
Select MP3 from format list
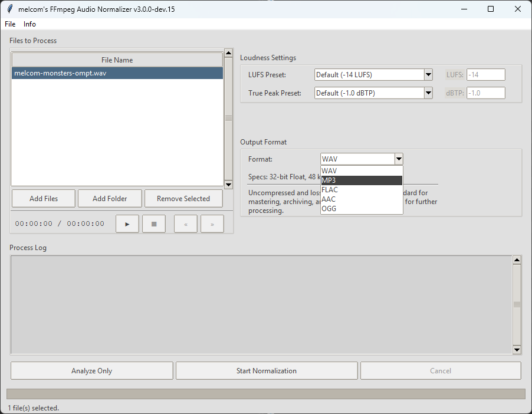coord(361,180)
